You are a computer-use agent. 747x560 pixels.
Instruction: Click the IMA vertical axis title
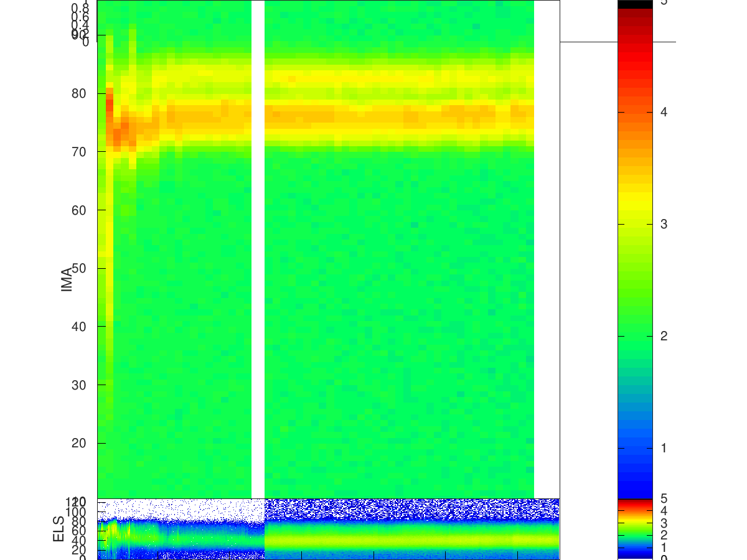[67, 278]
